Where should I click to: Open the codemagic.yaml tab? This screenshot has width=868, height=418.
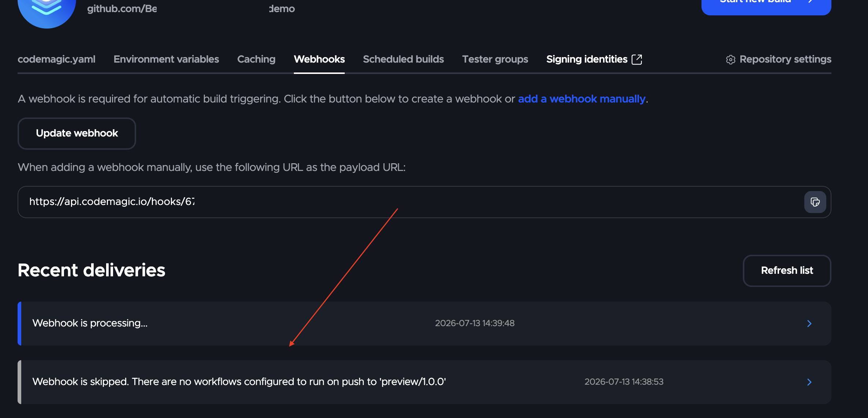(x=56, y=59)
